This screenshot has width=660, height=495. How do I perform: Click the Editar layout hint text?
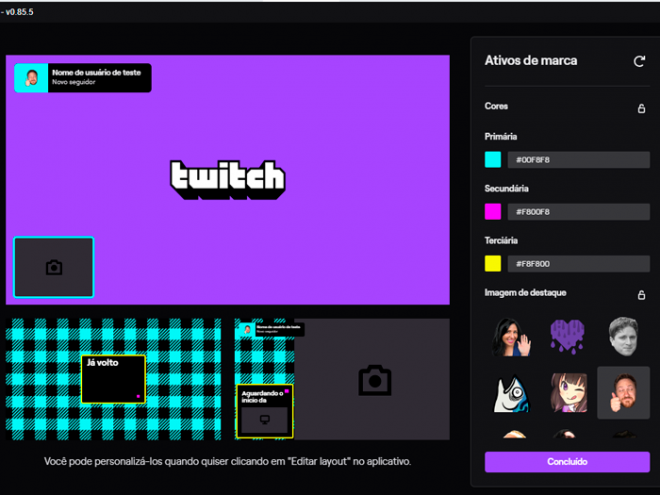[228, 461]
